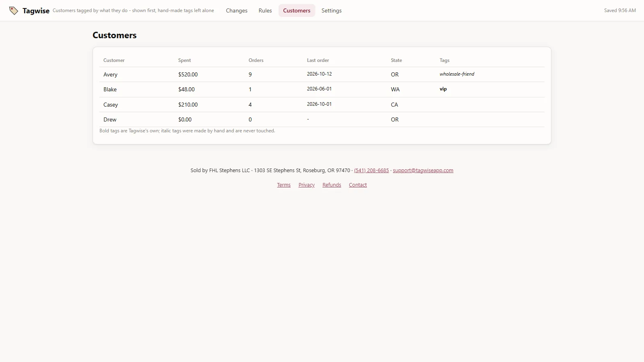Viewport: 644px width, 362px height.
Task: Click the $210.00 spent value
Action: coord(188,105)
